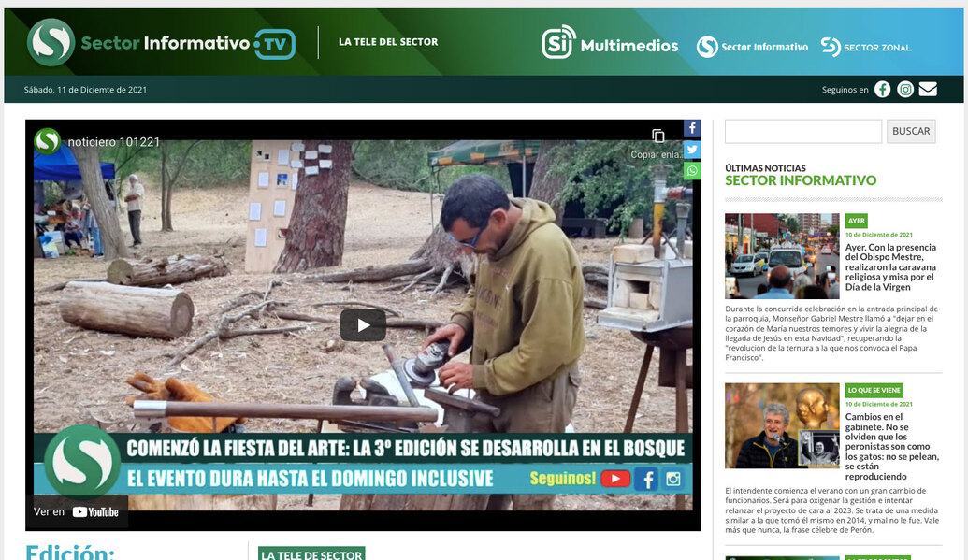
Task: Click the Sector Informativo TV logo
Action: tap(161, 42)
